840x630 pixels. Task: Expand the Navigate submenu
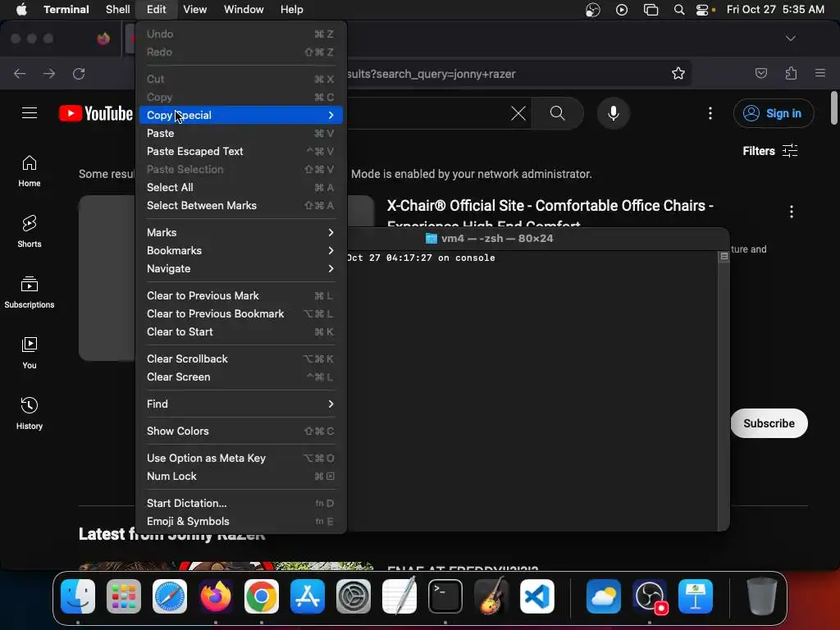240,269
